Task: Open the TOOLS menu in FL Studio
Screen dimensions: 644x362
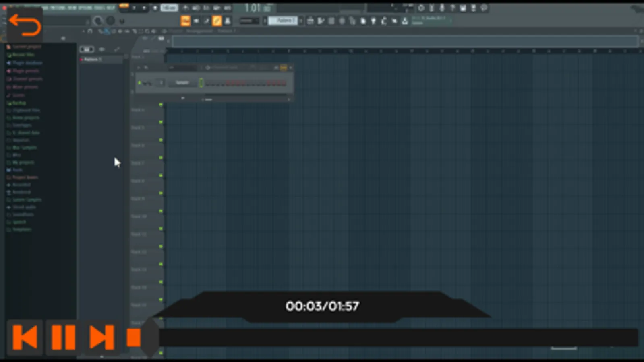Action: [99, 8]
